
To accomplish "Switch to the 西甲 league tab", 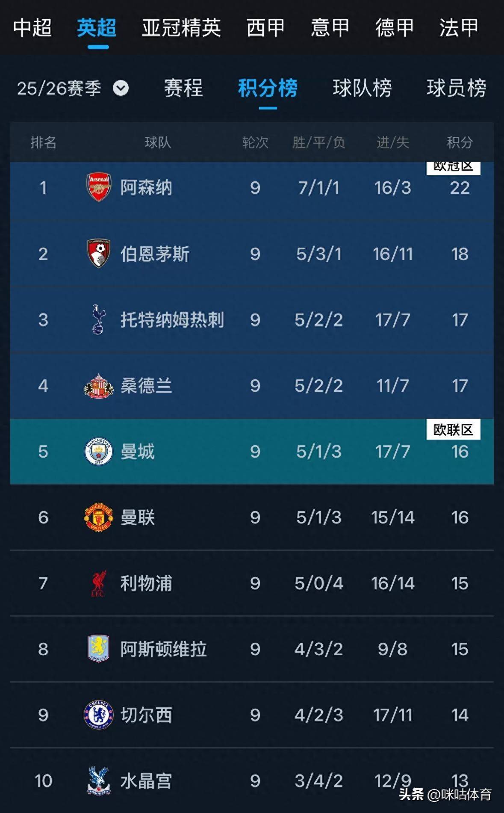I will pos(265,28).
